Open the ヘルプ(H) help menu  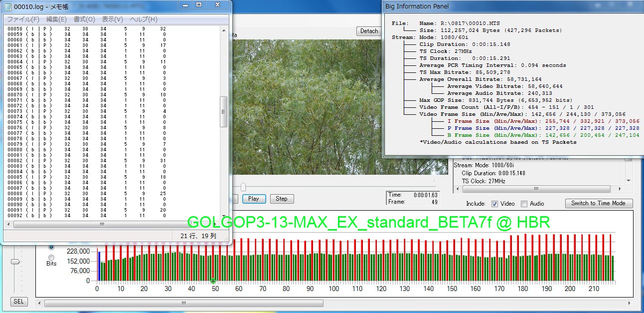pyautogui.click(x=144, y=19)
